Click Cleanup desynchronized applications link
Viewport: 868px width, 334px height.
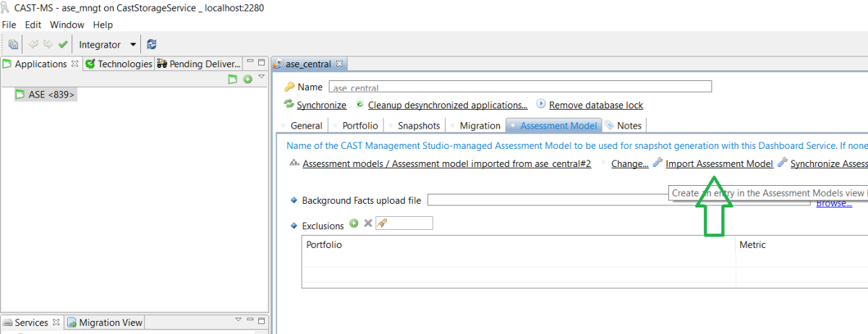click(x=447, y=105)
